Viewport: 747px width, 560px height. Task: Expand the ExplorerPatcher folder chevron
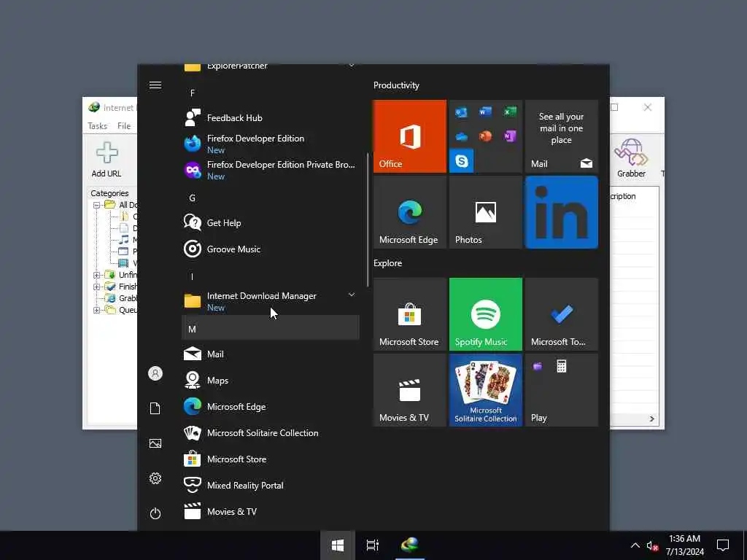352,66
